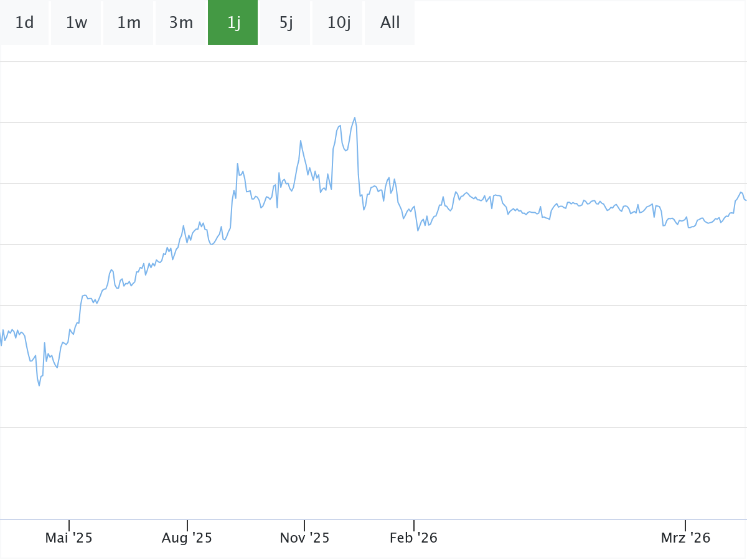Click the Mrz '26 axis label
Screen dimensions: 747x560
(685, 538)
